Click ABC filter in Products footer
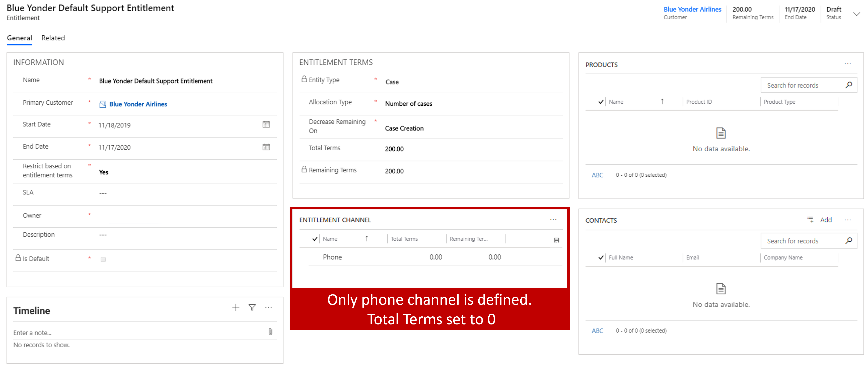Screen dimensions: 868x375 coord(597,175)
